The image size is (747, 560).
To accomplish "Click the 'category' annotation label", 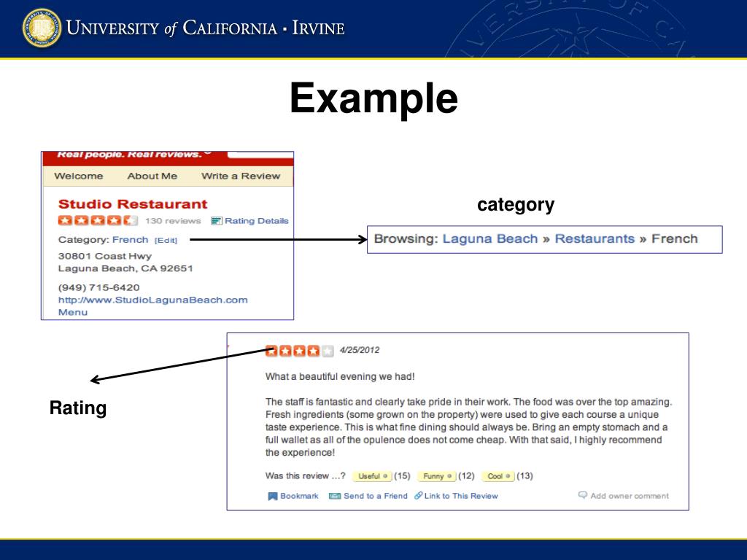I will (x=516, y=205).
